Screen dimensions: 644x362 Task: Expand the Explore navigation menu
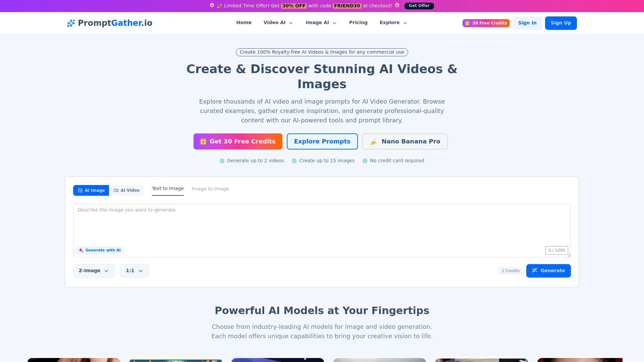click(393, 23)
